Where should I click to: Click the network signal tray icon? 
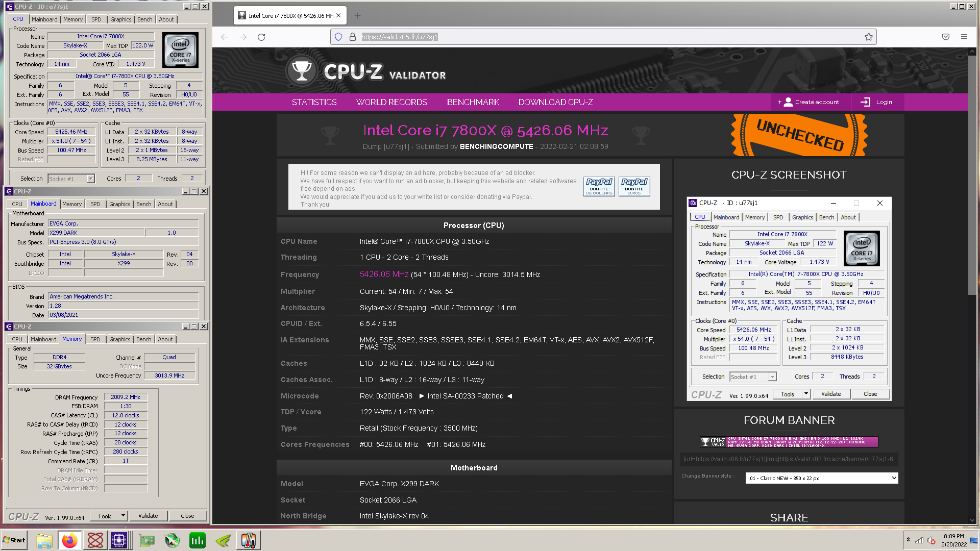[919, 540]
